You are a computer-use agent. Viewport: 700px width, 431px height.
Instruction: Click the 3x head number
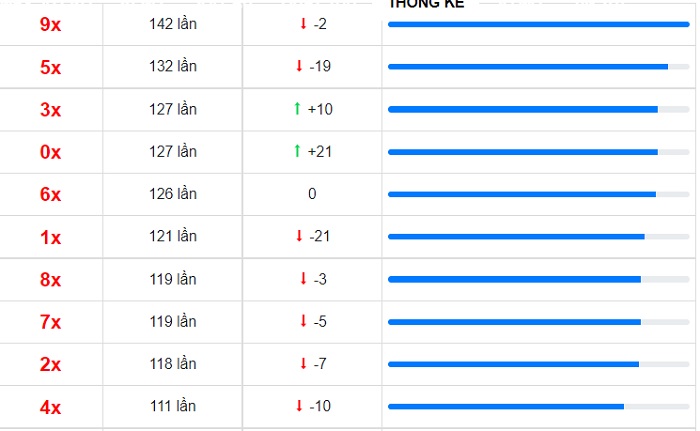coord(50,109)
